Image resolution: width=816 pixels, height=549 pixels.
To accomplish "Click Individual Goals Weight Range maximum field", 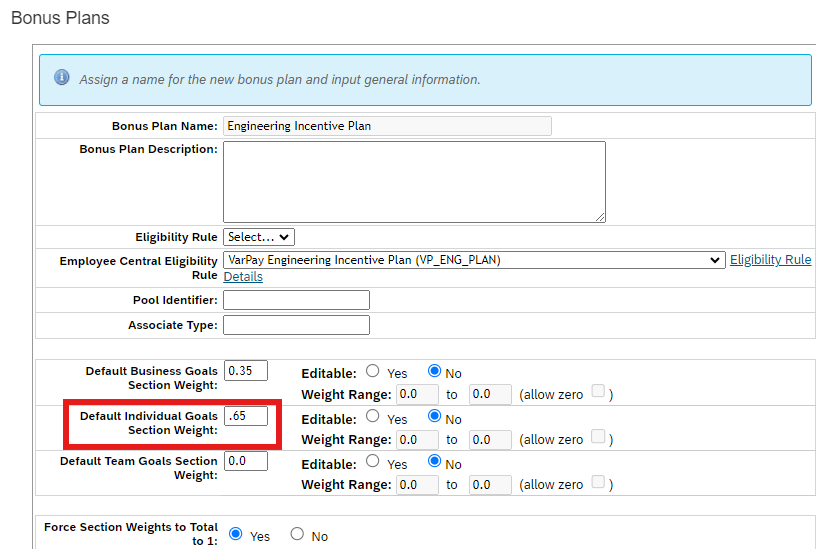I will (x=490, y=440).
